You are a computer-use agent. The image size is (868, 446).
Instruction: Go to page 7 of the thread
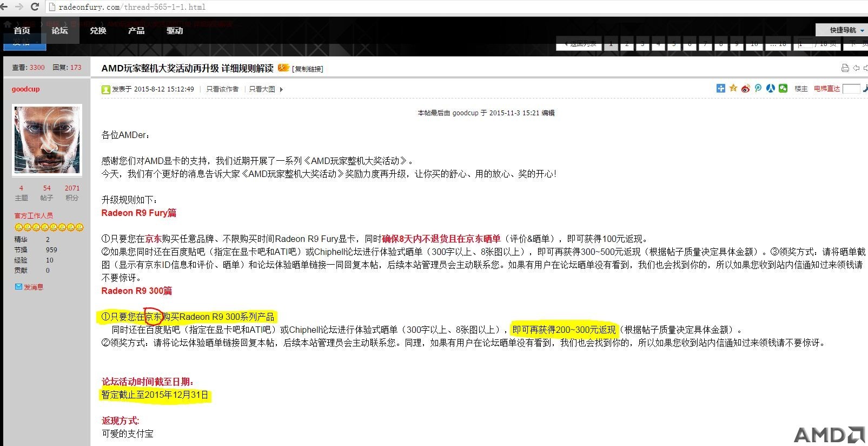click(x=705, y=44)
